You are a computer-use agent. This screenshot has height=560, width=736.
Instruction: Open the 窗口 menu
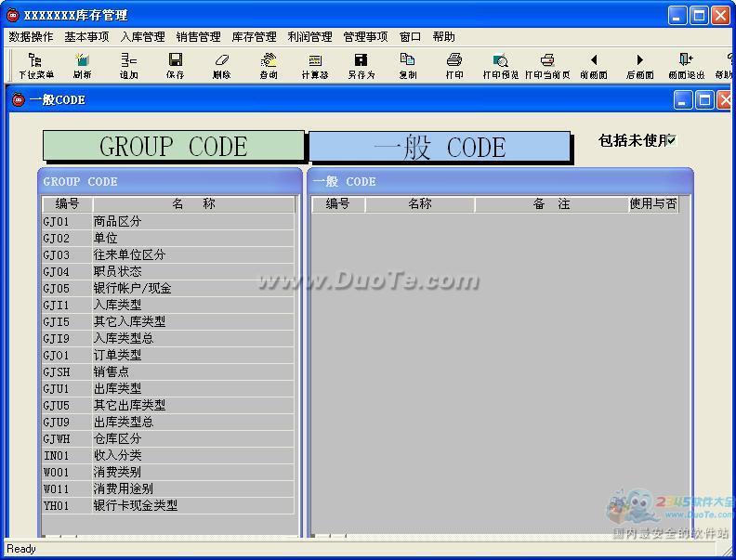tap(410, 36)
